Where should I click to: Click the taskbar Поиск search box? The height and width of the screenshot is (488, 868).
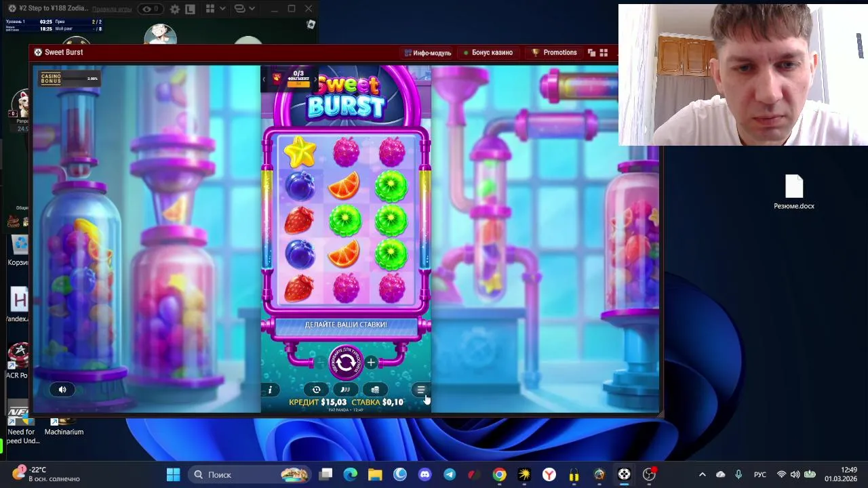pos(249,474)
